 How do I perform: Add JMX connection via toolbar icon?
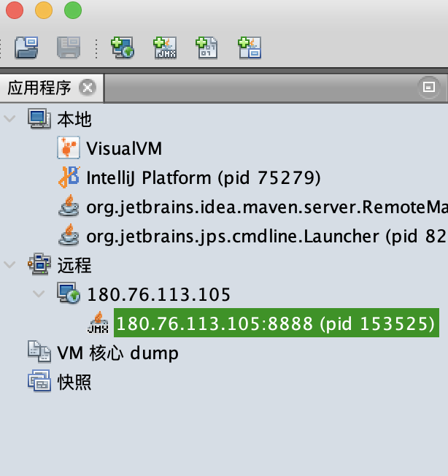[165, 47]
